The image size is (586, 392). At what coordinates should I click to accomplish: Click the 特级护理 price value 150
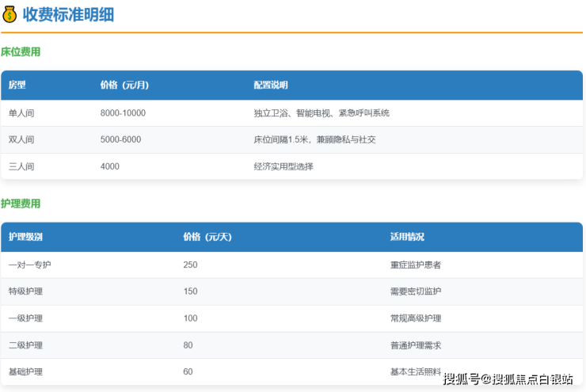[x=190, y=291]
